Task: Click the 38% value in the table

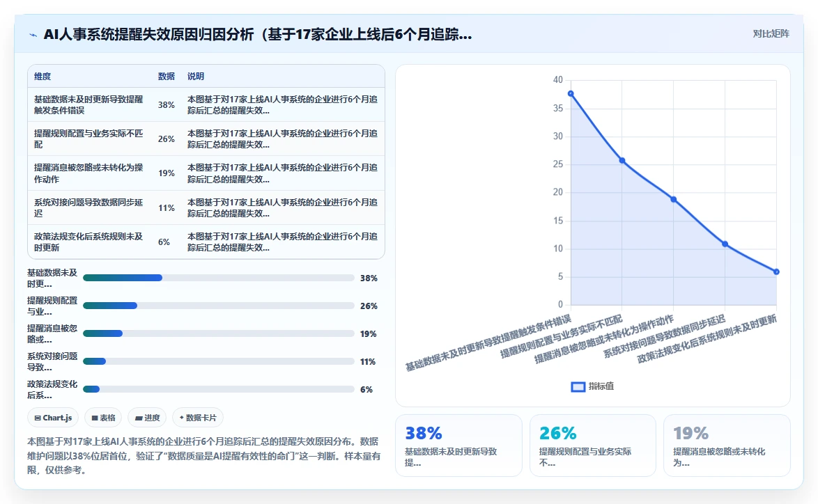Action: [167, 104]
